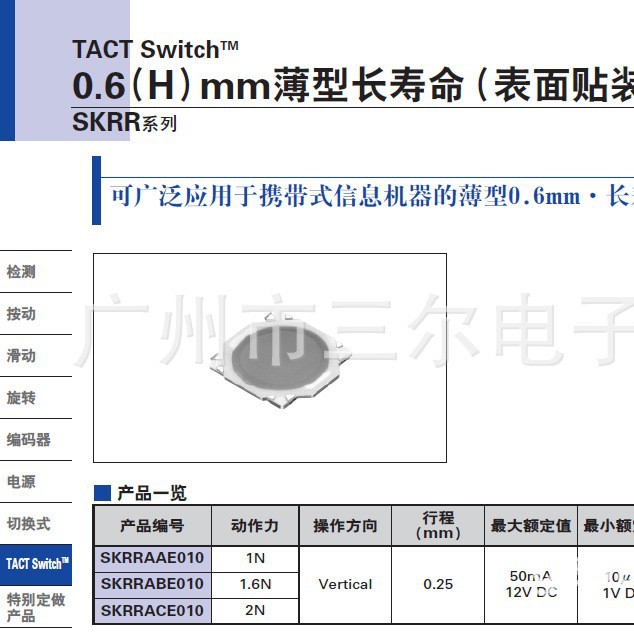Click the 最大额定值 column header
634x634 pixels.
click(x=531, y=526)
